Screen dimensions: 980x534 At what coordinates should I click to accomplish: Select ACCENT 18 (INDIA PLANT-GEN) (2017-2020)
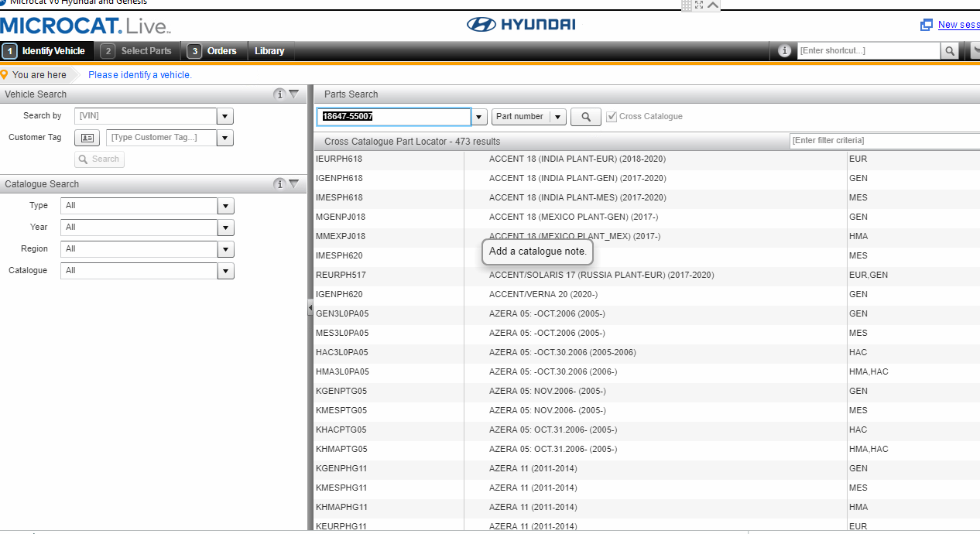point(577,179)
